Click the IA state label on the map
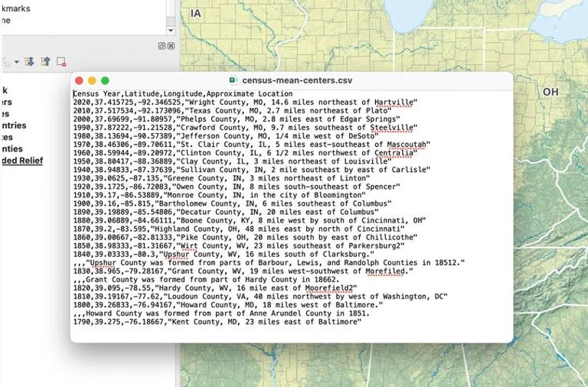The image size is (588, 387). click(196, 14)
